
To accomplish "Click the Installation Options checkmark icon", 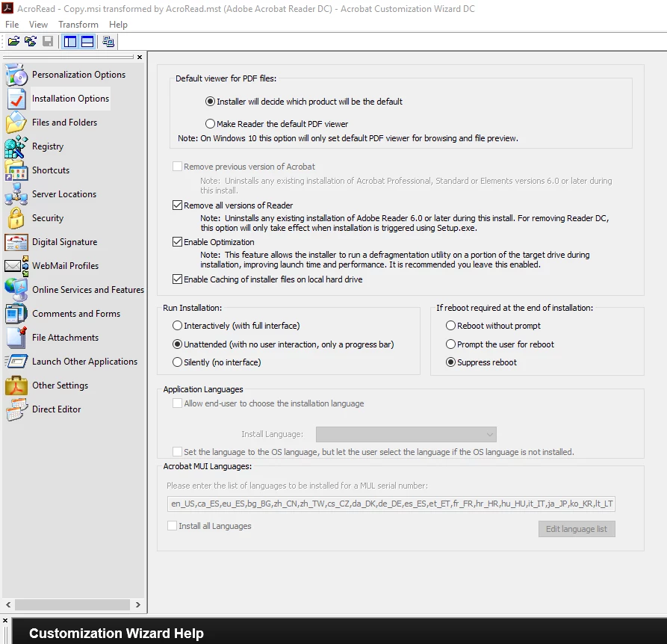I will (16, 99).
